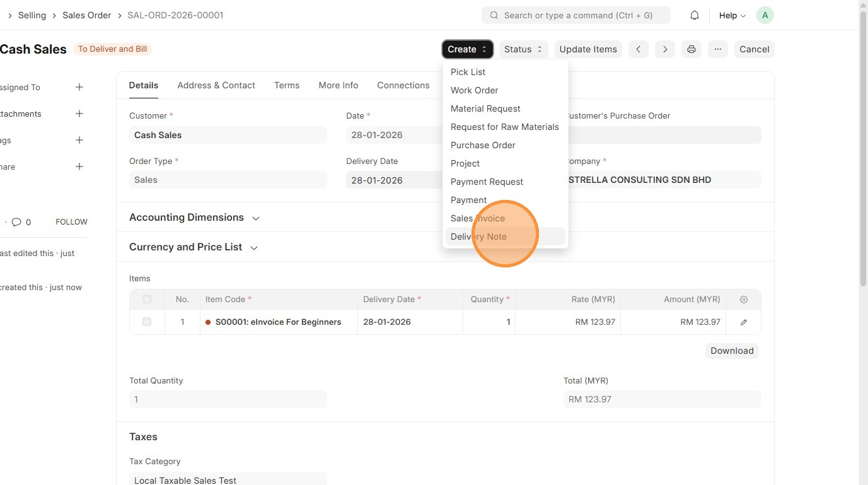Image resolution: width=868 pixels, height=485 pixels.
Task: Select the Payment menu entry
Action: point(505,200)
